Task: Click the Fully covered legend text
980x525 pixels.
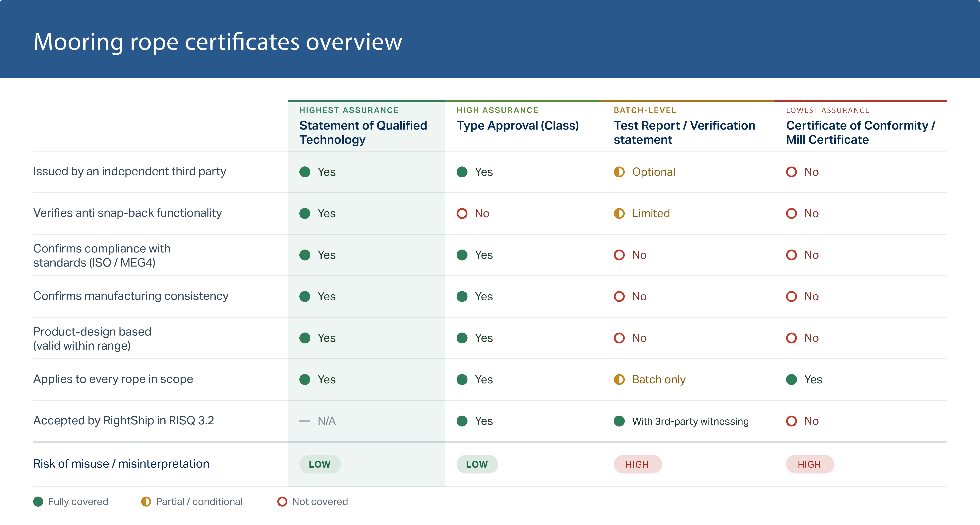Action: (x=78, y=502)
